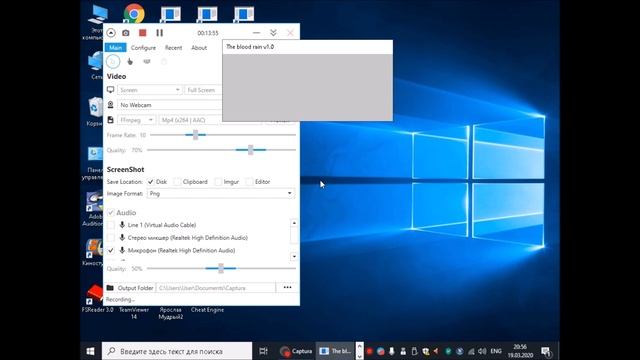Click the audio list scroll down arrow
The width and height of the screenshot is (640, 360).
click(x=294, y=256)
